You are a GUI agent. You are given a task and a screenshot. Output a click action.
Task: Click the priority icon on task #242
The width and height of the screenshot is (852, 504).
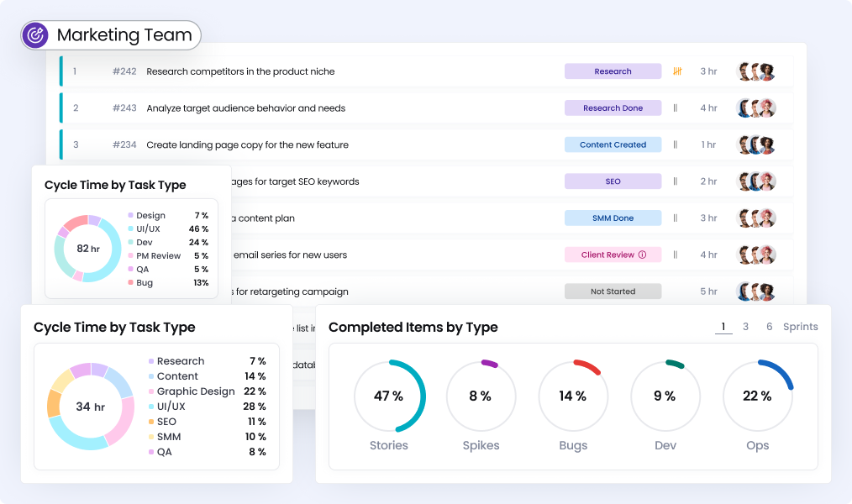[x=677, y=71]
